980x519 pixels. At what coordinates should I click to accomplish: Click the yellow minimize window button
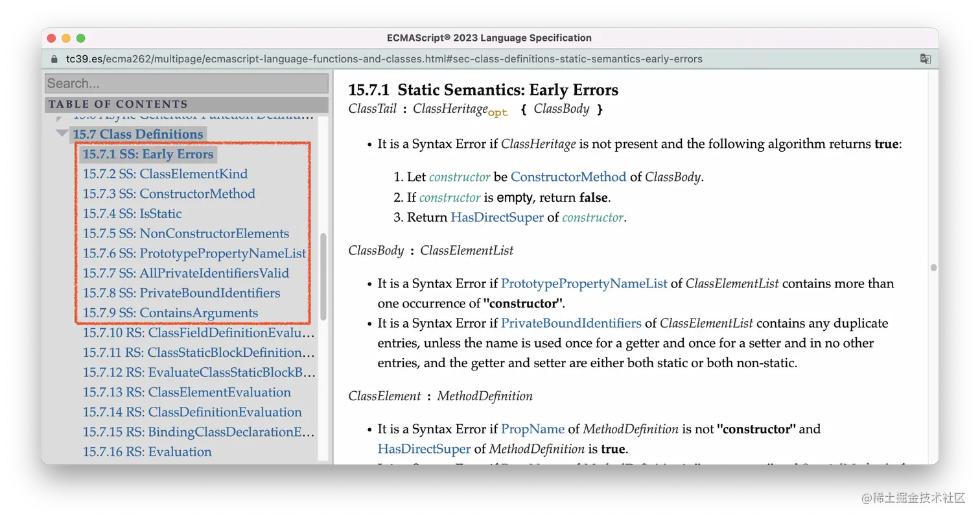point(66,38)
